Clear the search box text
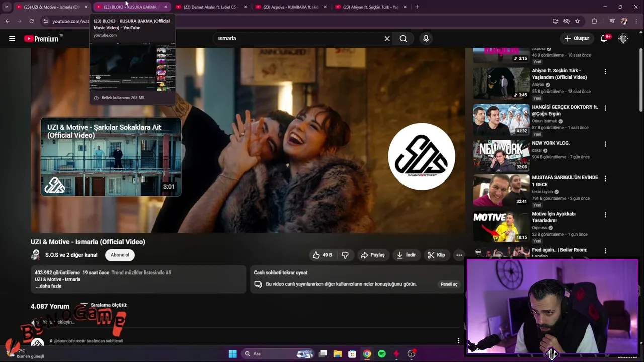Screen dimensions: 644x362 387,38
